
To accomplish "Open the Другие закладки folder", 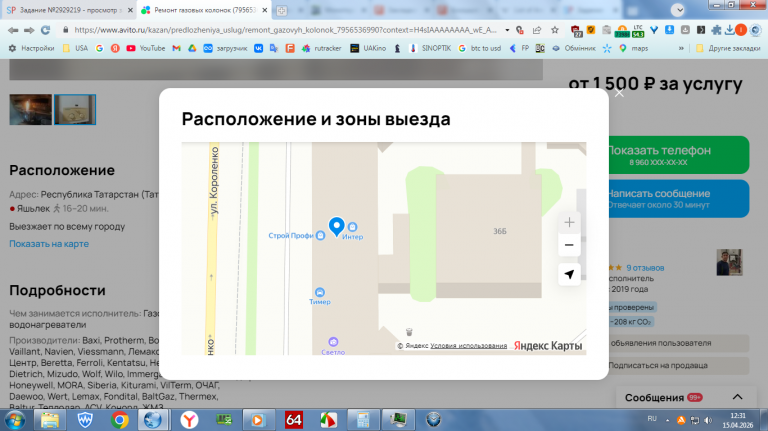I will [x=728, y=48].
